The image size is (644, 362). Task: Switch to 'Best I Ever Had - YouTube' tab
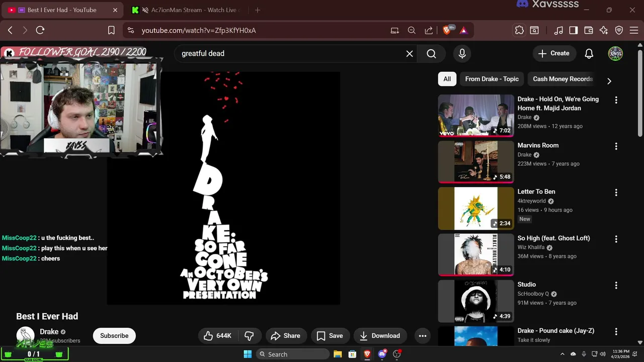(61, 10)
